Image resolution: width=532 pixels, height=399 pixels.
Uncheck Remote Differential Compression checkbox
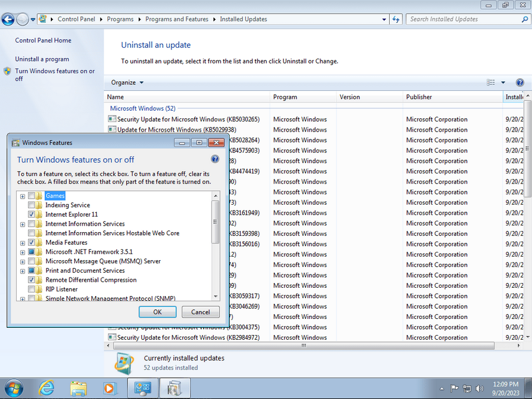coord(31,280)
